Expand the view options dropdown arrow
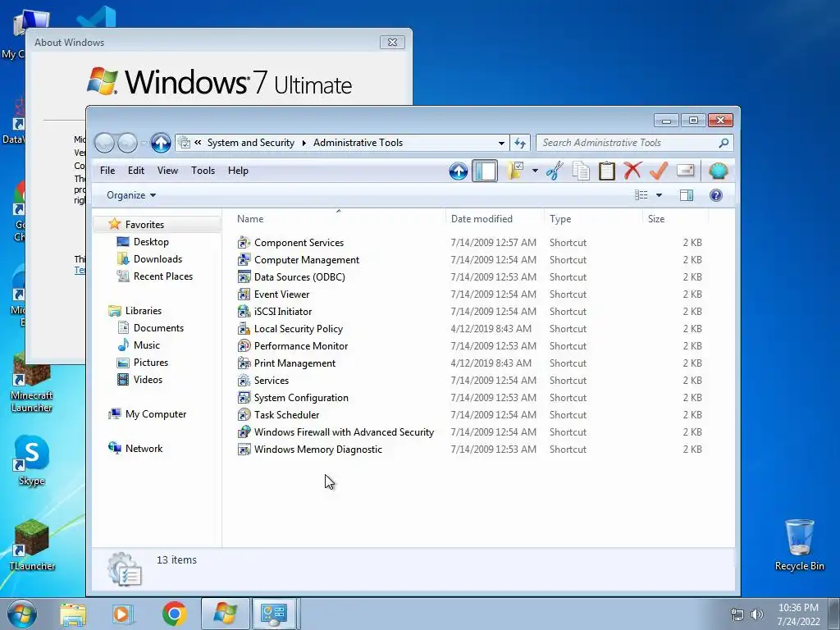The image size is (840, 630). point(659,195)
